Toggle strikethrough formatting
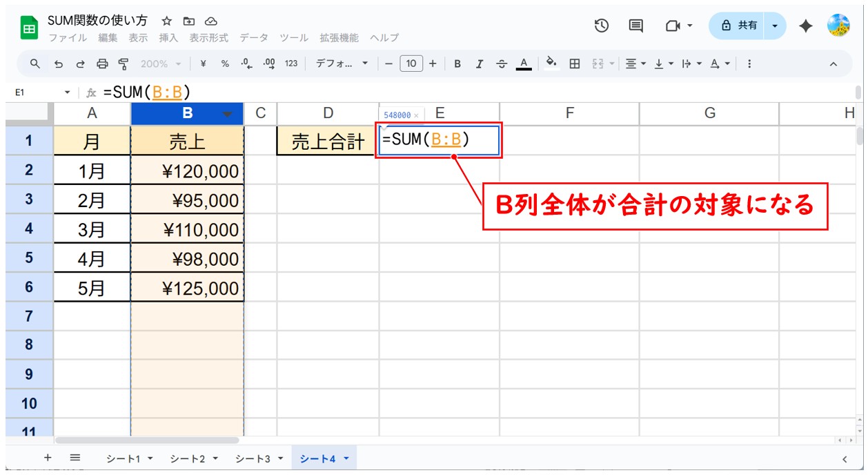 coord(501,64)
